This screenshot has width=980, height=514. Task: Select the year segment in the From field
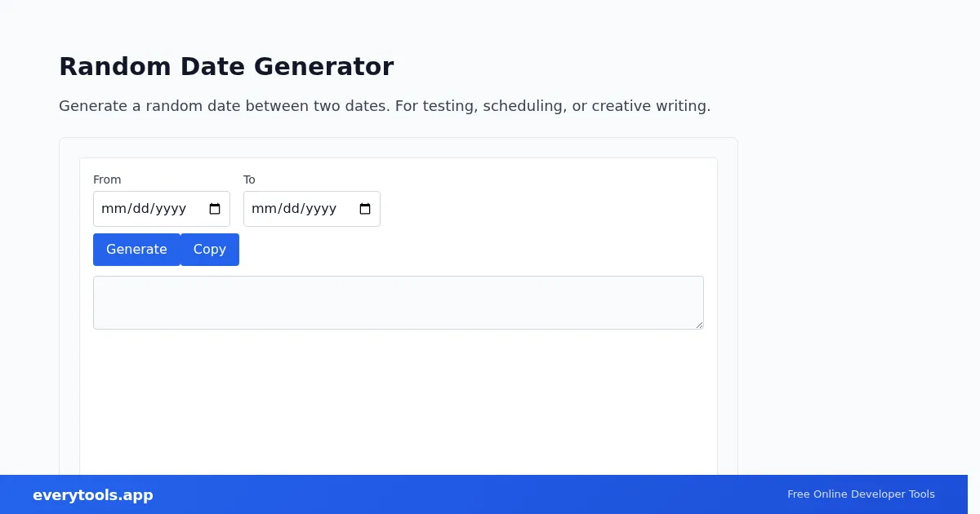[x=171, y=209]
